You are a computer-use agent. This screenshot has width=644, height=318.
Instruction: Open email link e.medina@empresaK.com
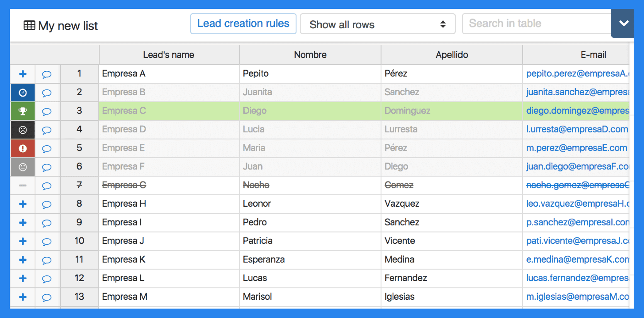(x=578, y=259)
